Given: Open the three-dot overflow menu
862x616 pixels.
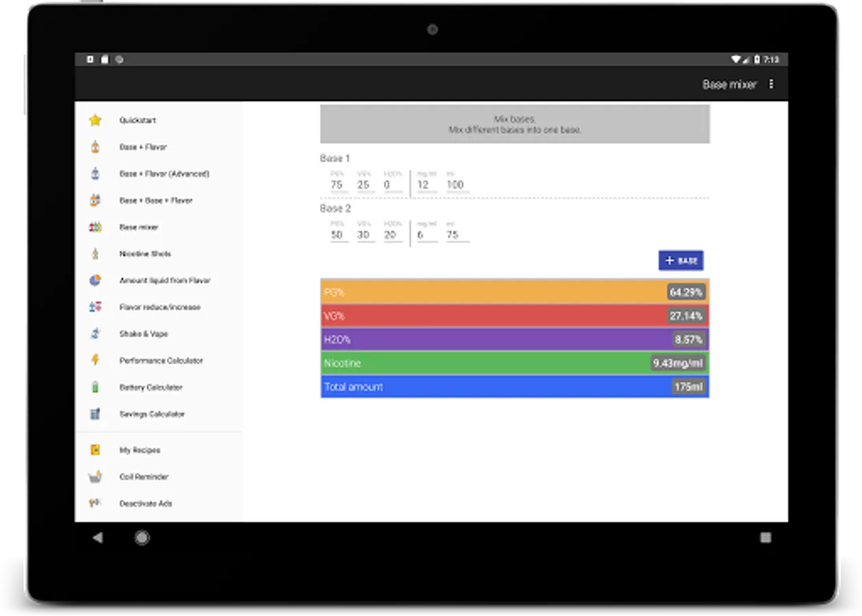Looking at the screenshot, I should pos(772,84).
